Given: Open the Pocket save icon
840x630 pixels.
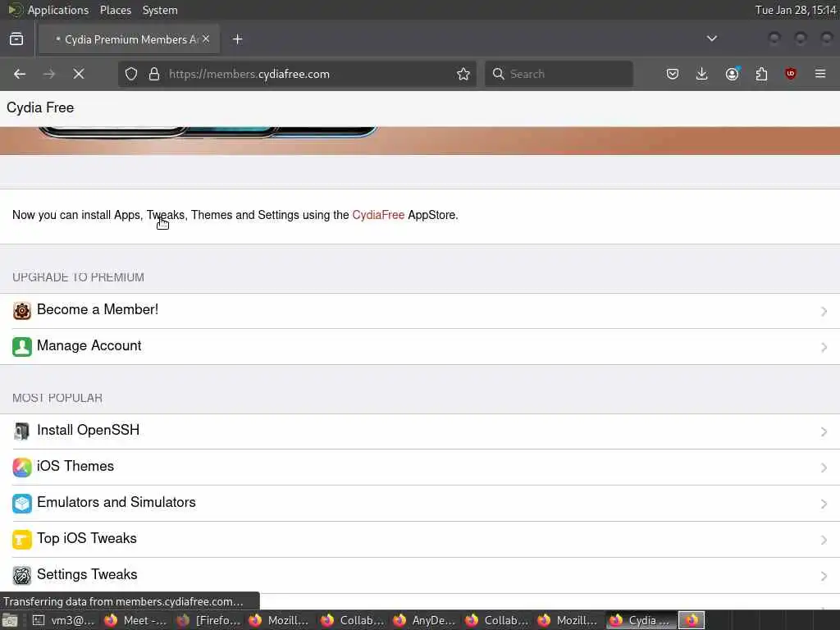Looking at the screenshot, I should pyautogui.click(x=673, y=74).
